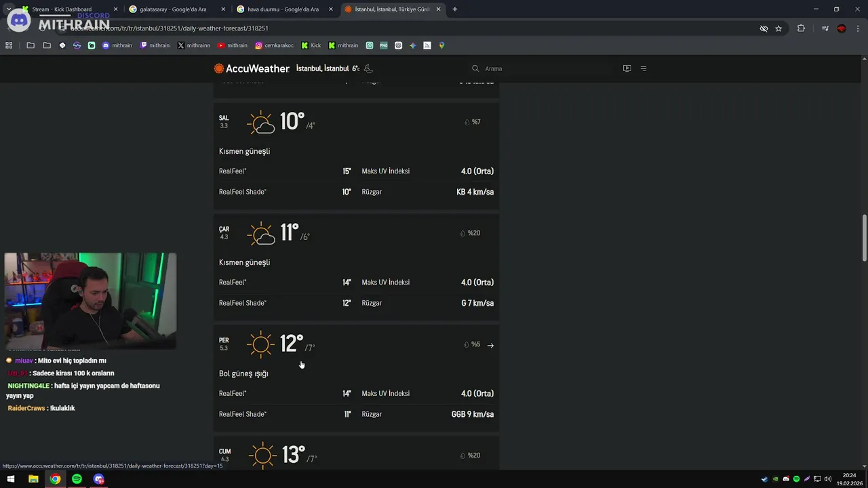Click the search magnifier icon next to Arama
This screenshot has width=868, height=488.
(475, 68)
